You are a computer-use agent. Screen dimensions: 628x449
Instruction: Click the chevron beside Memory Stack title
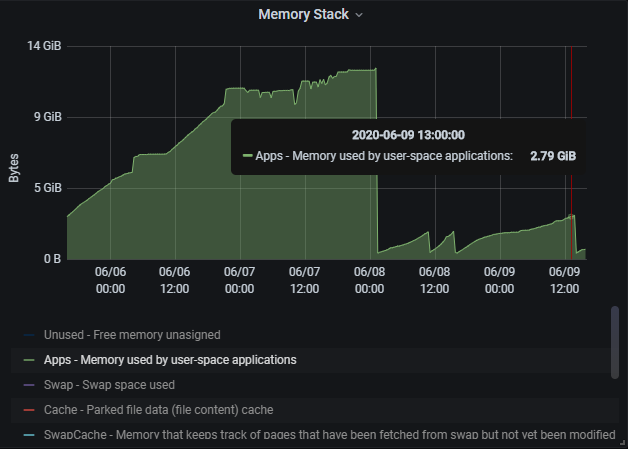click(359, 15)
